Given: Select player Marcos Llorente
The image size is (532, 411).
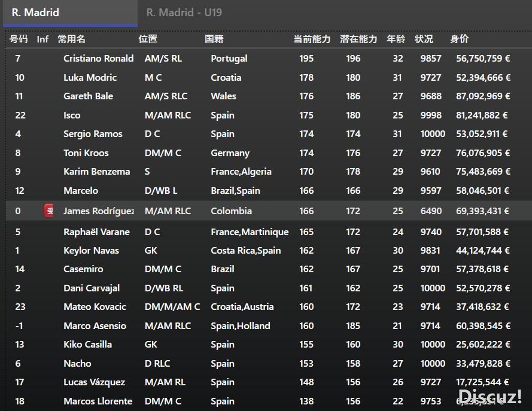Looking at the screenshot, I should pos(98,401).
